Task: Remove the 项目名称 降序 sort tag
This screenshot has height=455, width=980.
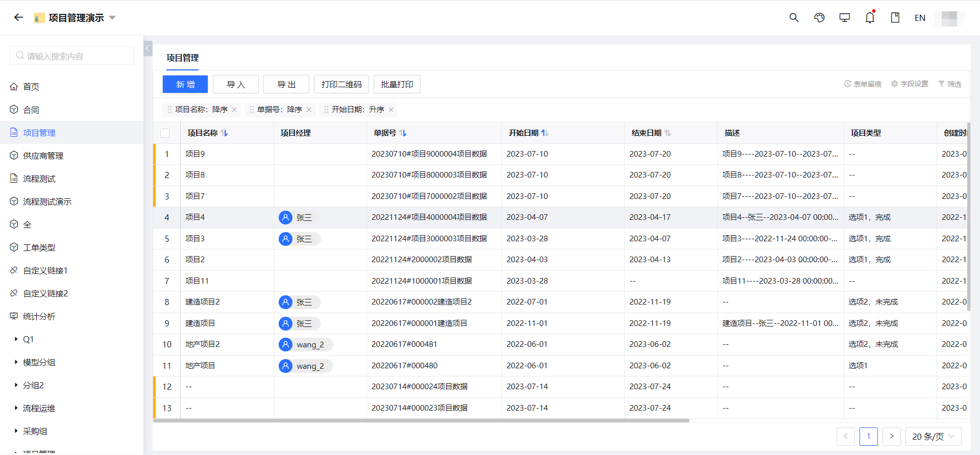Action: click(x=234, y=110)
